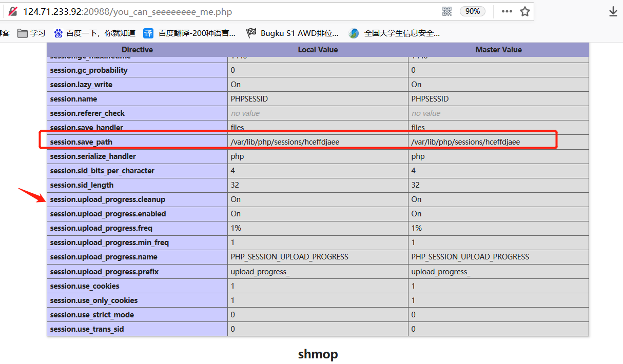The width and height of the screenshot is (623, 364).
Task: Click local PHP_SESSION_UPLOAD_PROGRESS value
Action: tap(289, 257)
